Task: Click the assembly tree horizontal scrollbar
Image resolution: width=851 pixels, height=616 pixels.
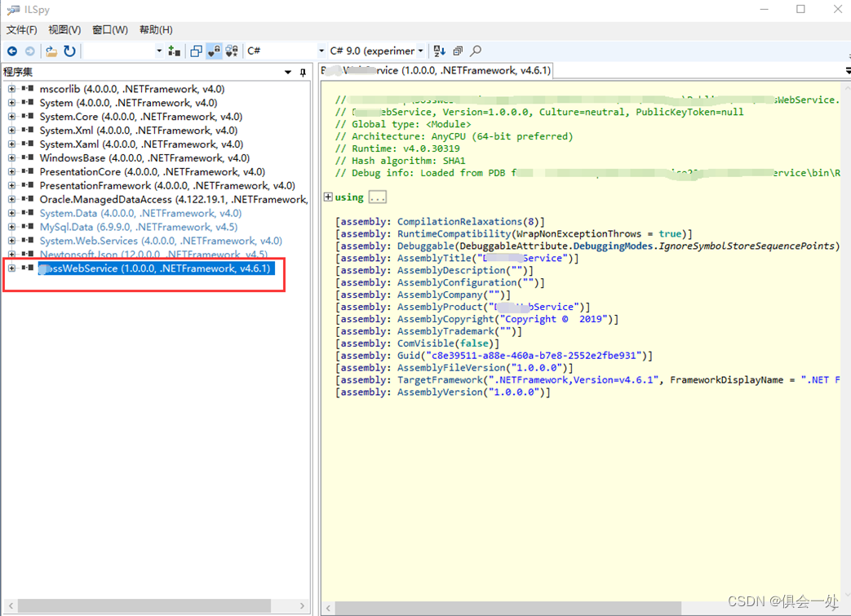Action: [144, 606]
